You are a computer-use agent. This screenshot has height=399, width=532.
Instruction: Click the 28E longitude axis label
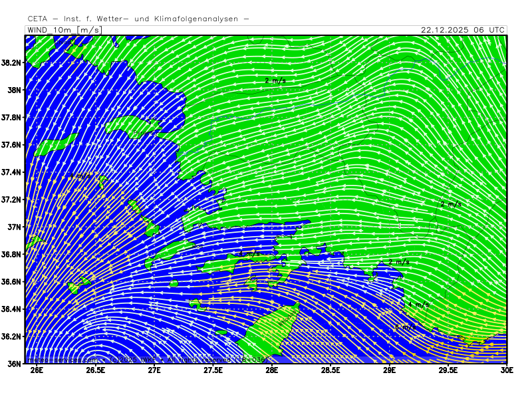(x=271, y=370)
